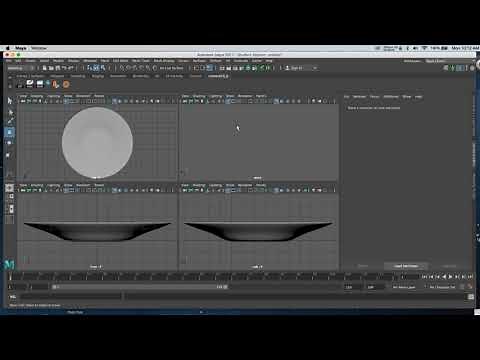Image resolution: width=480 pixels, height=360 pixels.
Task: Open Shading menu of top-right viewport
Action: click(199, 96)
